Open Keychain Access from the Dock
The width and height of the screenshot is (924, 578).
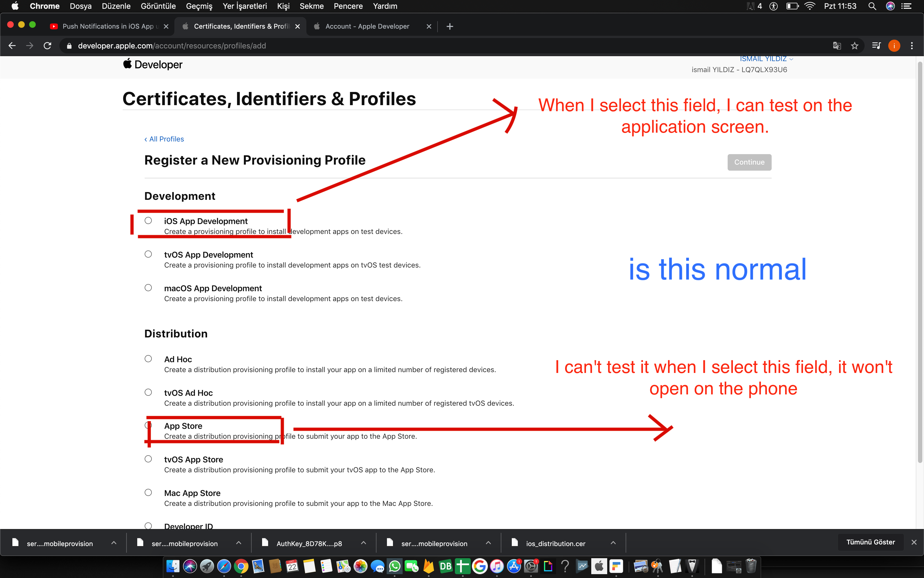tap(658, 566)
